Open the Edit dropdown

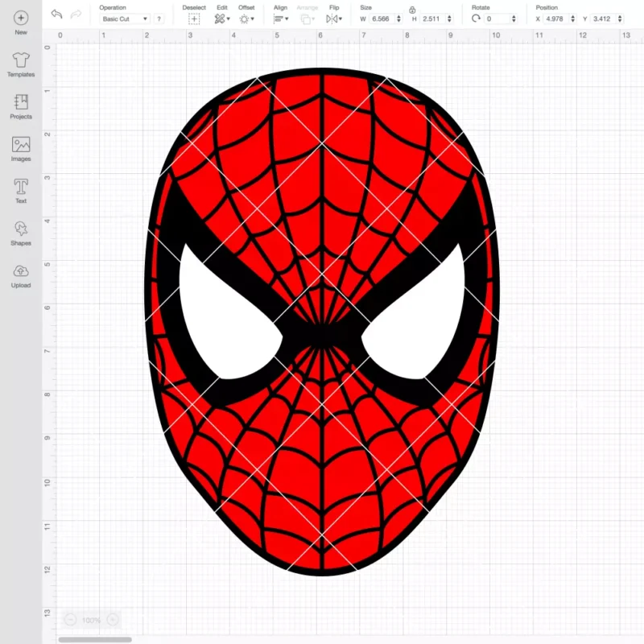222,19
